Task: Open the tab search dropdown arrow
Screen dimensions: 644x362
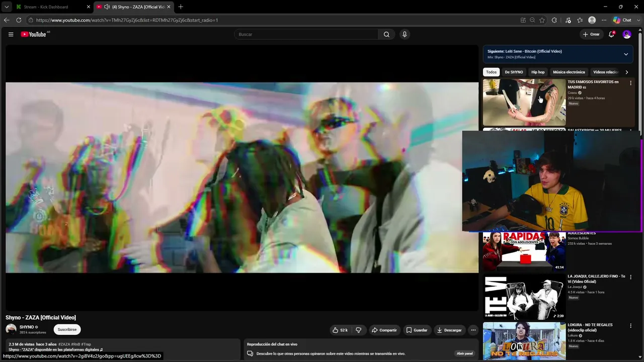Action: click(7, 7)
